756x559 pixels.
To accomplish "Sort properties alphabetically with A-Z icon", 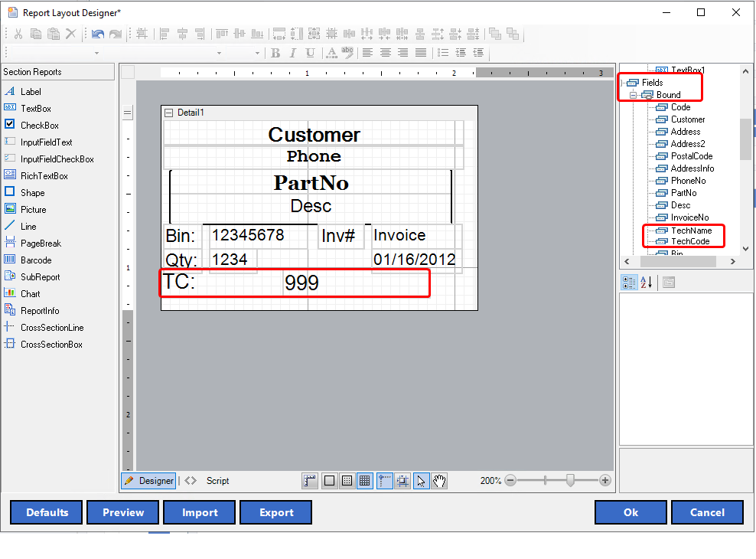I will [x=647, y=283].
